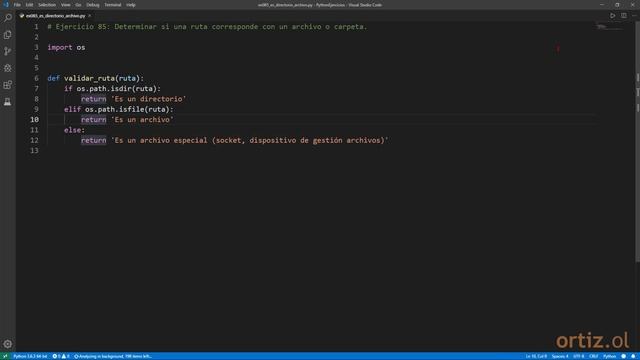The image size is (640, 360).
Task: Click the code minimap preview
Action: click(x=611, y=28)
